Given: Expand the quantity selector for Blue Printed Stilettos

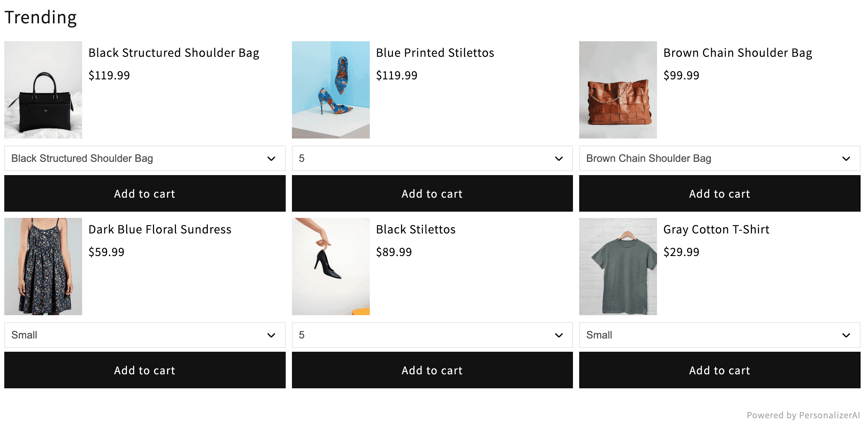Looking at the screenshot, I should click(432, 158).
